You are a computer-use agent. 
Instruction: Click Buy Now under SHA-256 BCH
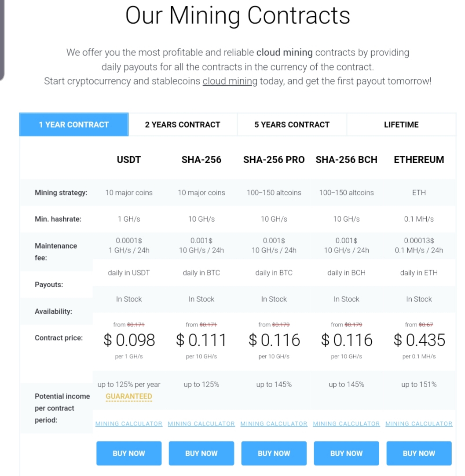(x=346, y=453)
